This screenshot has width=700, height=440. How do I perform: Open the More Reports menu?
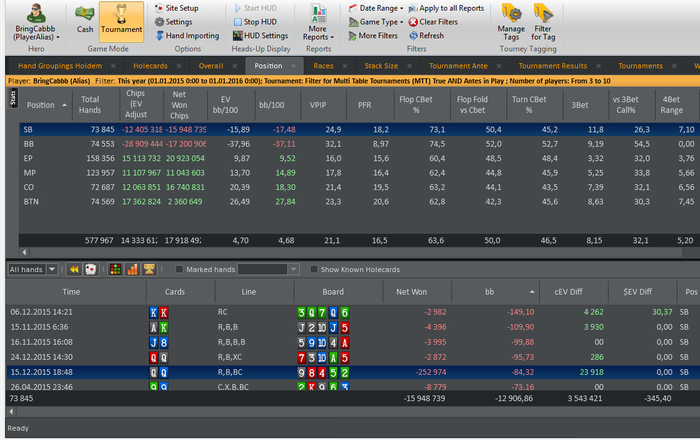(x=318, y=22)
